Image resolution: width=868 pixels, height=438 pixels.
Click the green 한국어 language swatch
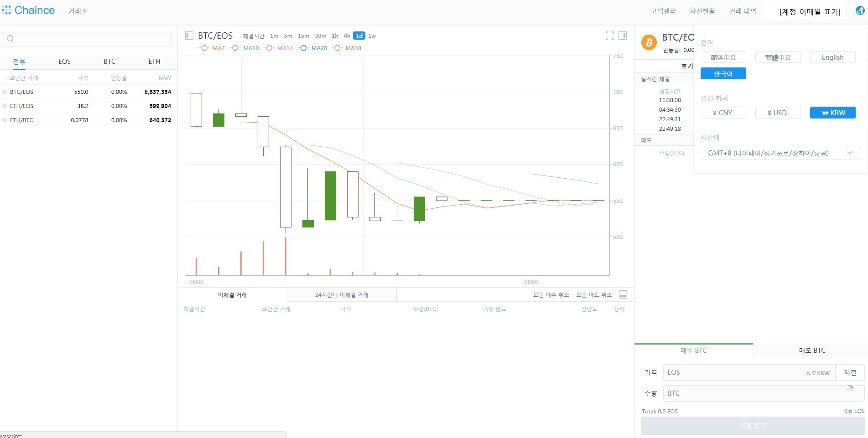pyautogui.click(x=723, y=73)
